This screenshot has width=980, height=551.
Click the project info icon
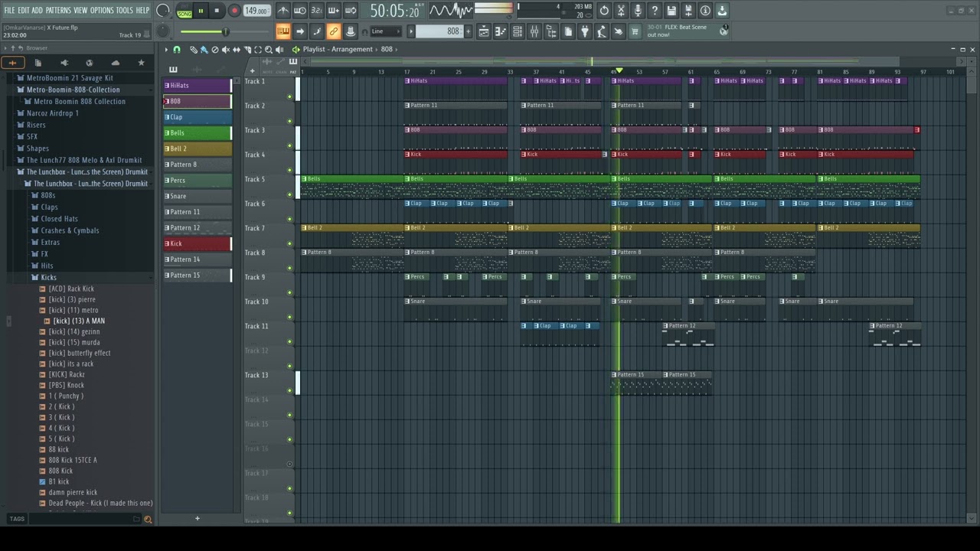tap(705, 11)
